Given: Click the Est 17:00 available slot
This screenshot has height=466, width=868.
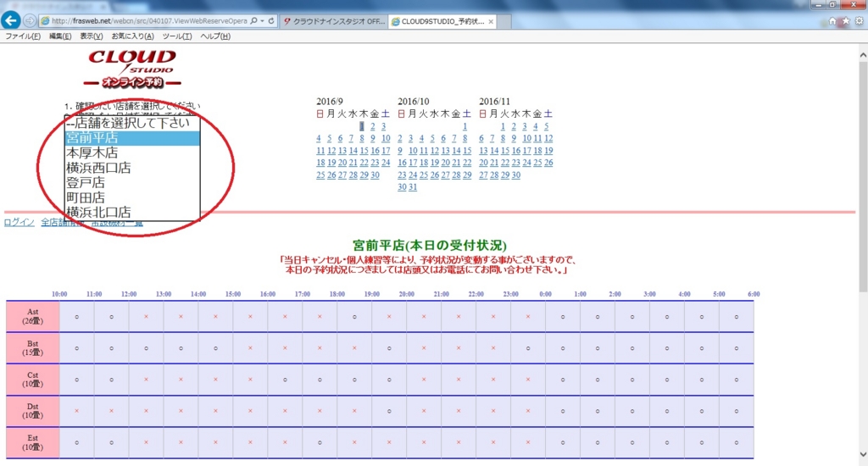Looking at the screenshot, I should coord(320,443).
